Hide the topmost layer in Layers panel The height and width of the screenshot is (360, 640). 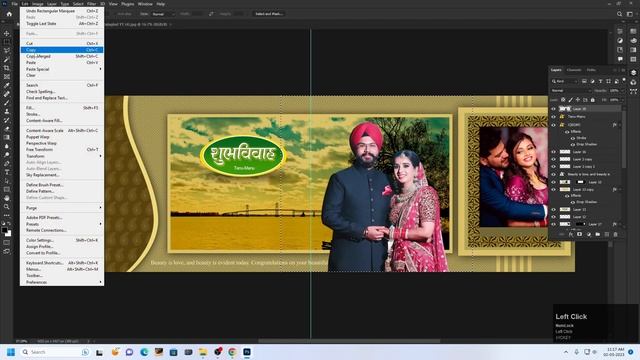click(554, 109)
